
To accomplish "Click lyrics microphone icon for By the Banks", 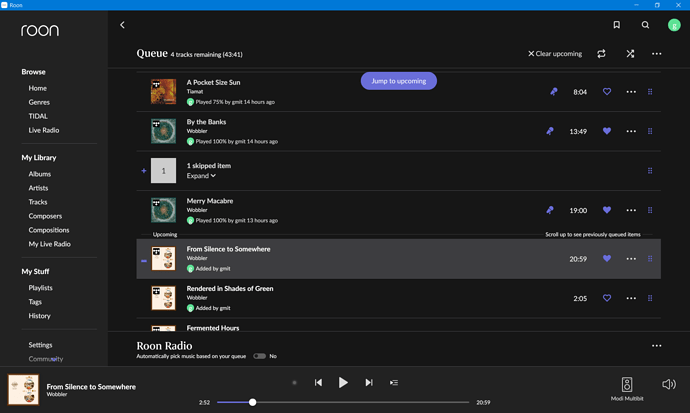I will 550,131.
